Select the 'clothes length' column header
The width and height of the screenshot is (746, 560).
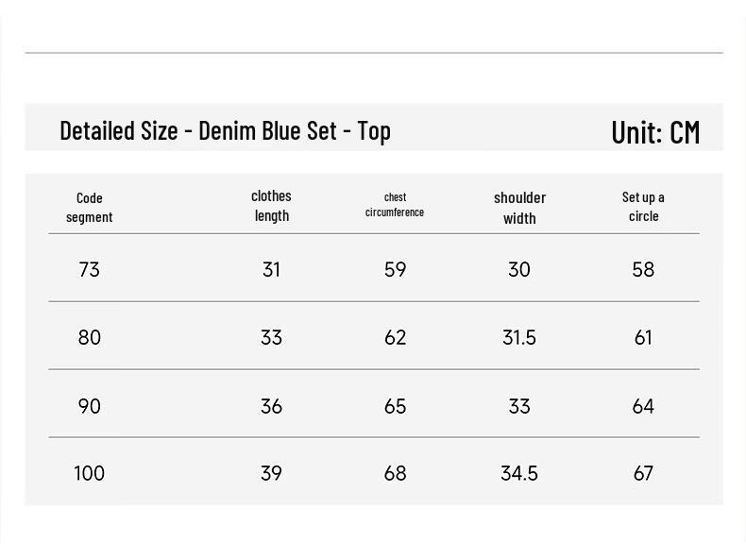pyautogui.click(x=271, y=206)
